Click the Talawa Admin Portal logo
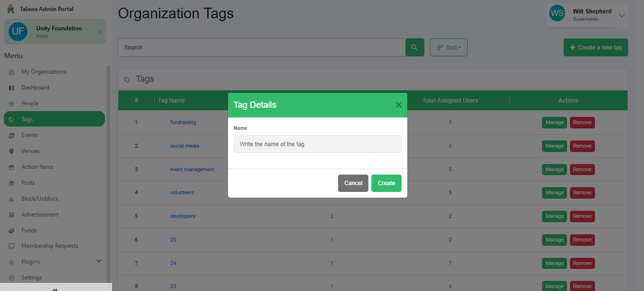Screen dimensions: 644x291 [x=11, y=9]
